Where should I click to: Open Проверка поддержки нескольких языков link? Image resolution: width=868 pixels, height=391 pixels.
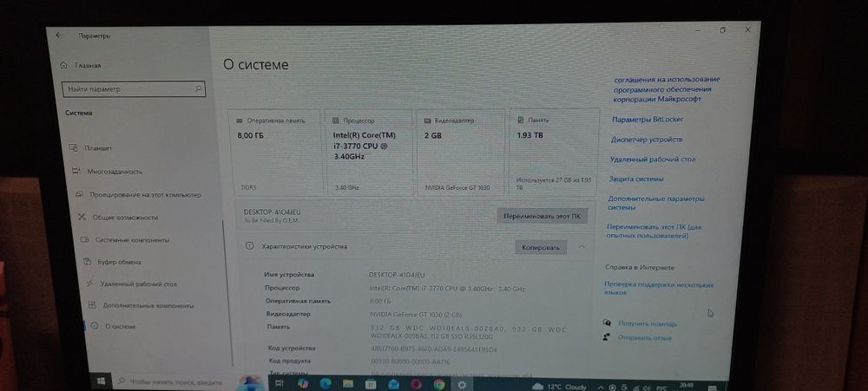click(x=660, y=288)
